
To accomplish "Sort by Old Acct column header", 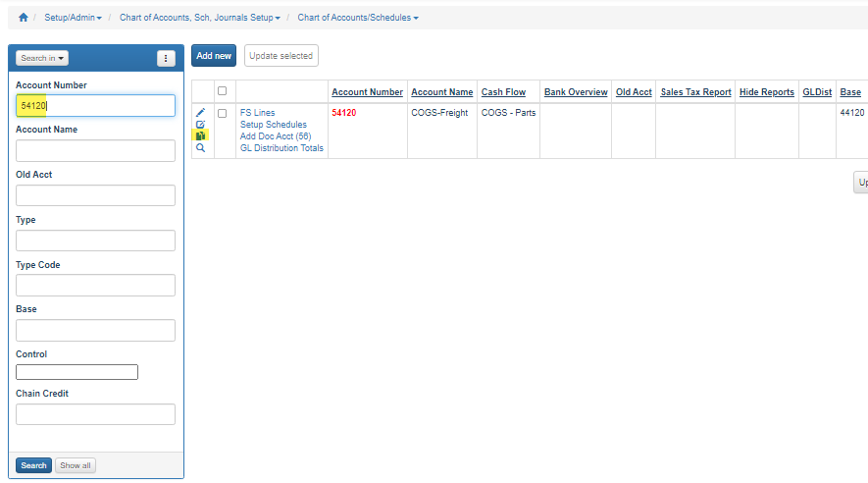I will (634, 92).
